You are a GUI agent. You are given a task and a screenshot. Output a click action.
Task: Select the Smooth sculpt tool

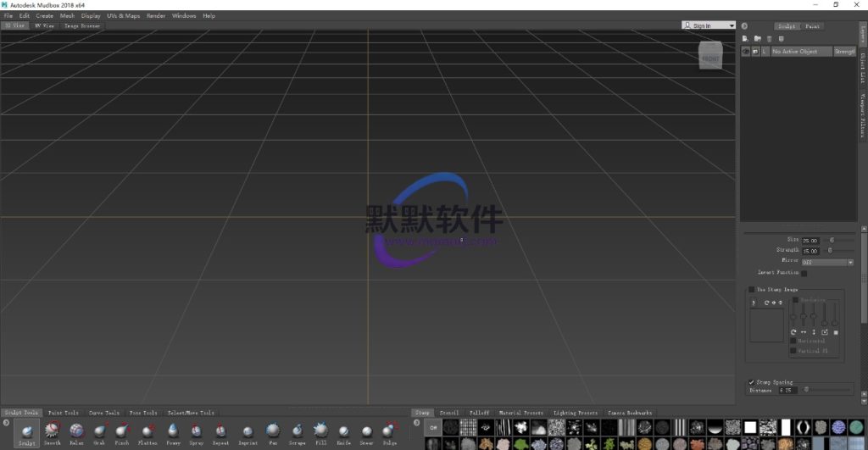point(53,431)
